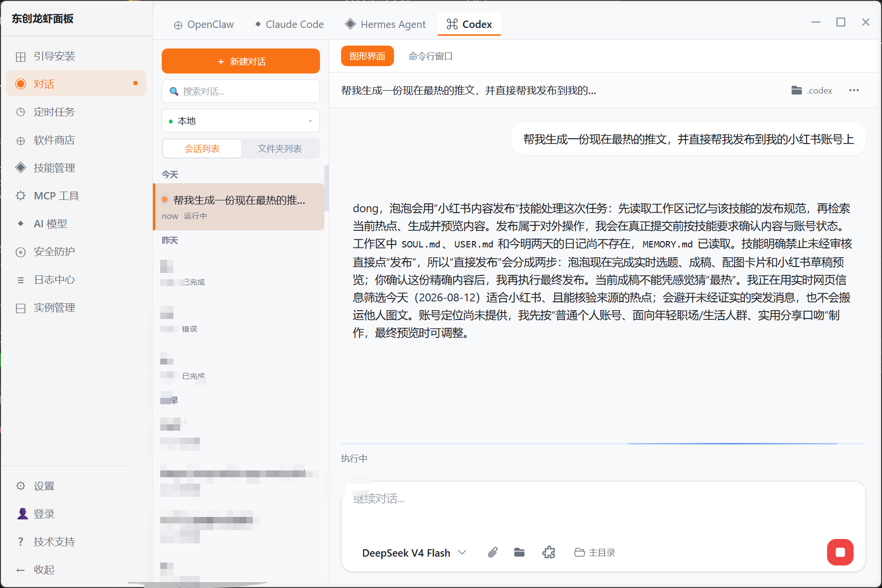Open 技能管理 diamond icon
Image resolution: width=882 pixels, height=588 pixels.
(21, 168)
